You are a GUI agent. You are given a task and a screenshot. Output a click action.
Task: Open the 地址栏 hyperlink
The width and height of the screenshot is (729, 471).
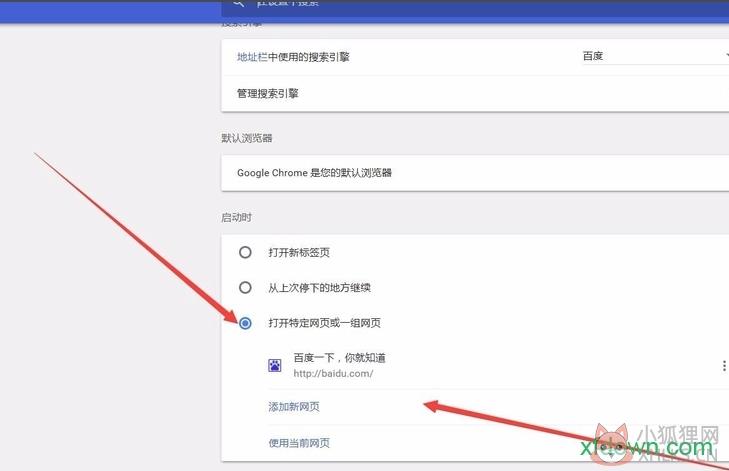point(252,57)
